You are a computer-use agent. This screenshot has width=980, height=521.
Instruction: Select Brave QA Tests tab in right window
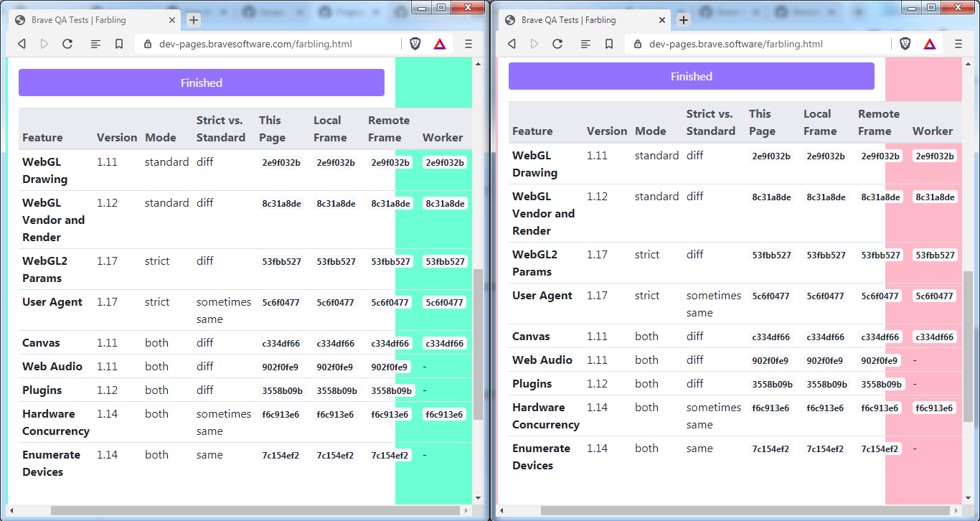(585, 20)
